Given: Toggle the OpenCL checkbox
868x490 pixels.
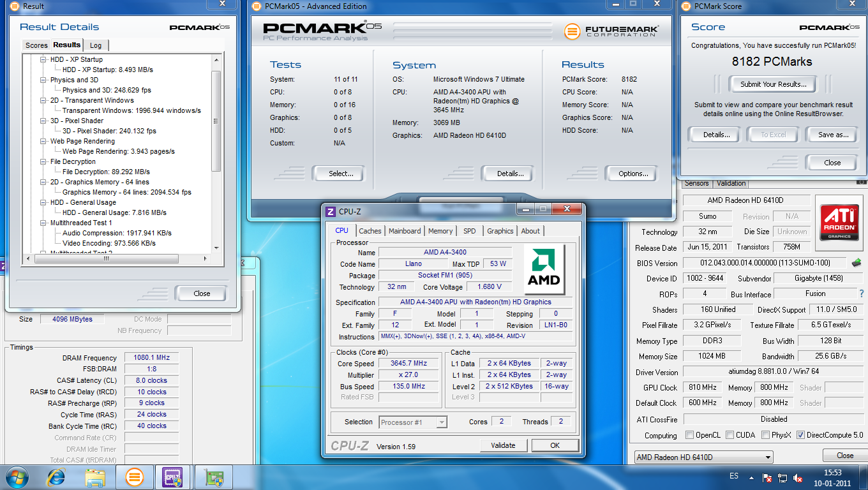Looking at the screenshot, I should 689,435.
